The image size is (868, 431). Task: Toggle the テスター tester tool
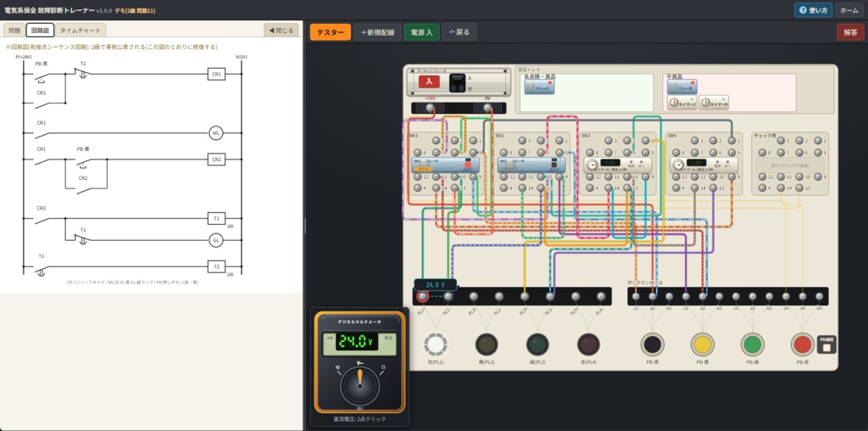click(331, 32)
